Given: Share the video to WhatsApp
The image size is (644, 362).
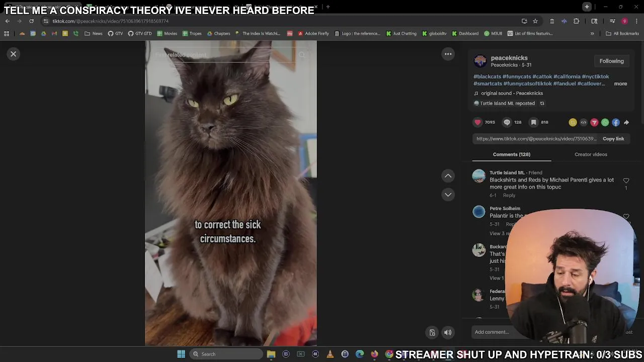Looking at the screenshot, I should 605,122.
